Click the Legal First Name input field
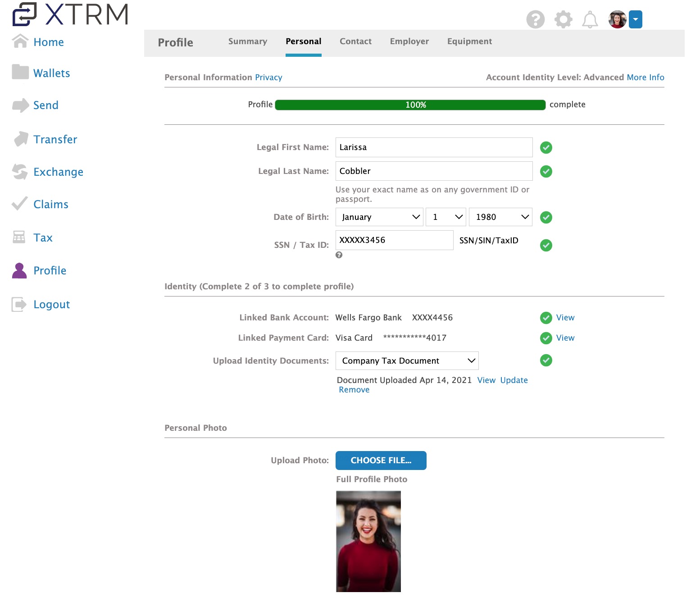700x602 pixels. tap(433, 147)
